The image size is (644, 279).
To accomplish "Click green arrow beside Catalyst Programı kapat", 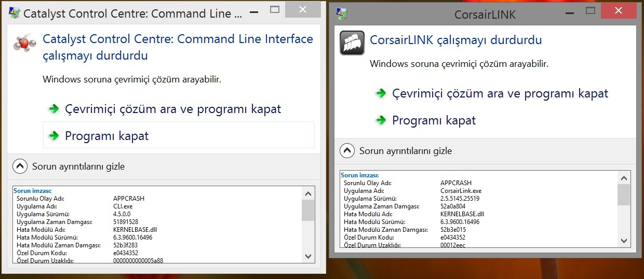I will (x=53, y=136).
